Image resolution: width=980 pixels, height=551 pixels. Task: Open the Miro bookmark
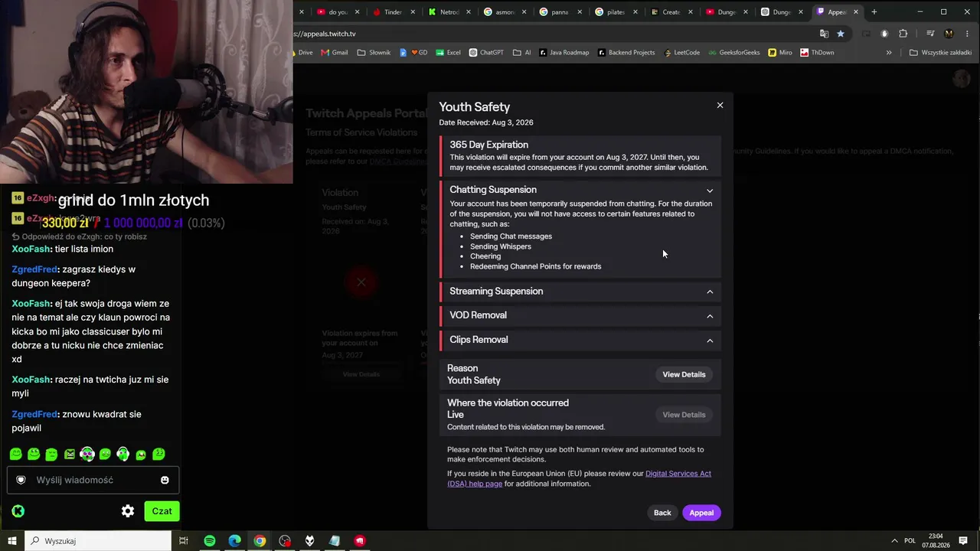780,53
